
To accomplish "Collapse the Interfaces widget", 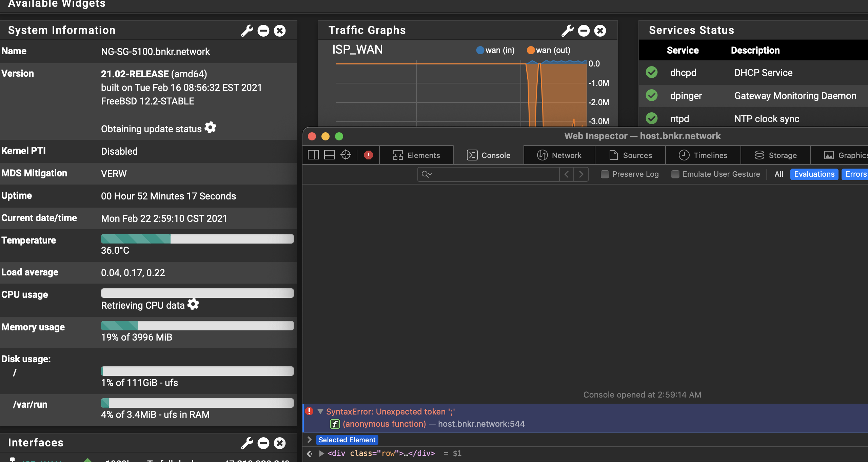I will (263, 443).
